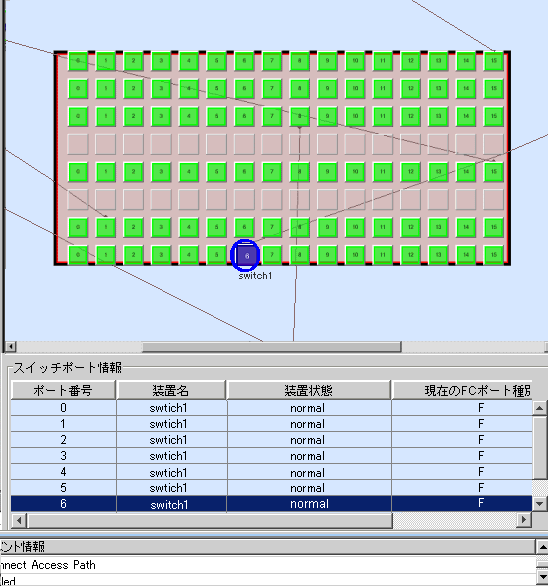Viewport: 548px width, 586px height.
Task: Click port 7 in the top port row
Action: (272, 61)
